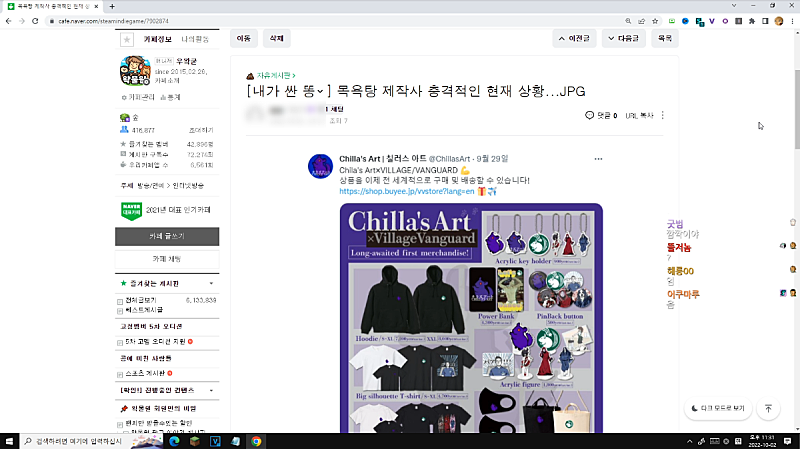Open 통계 statistics link
Viewport: 800px width, 449px height.
170,97
